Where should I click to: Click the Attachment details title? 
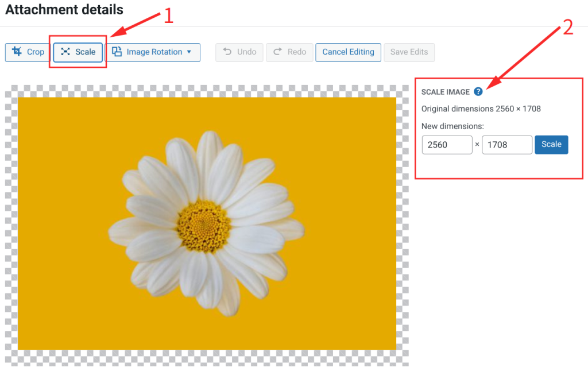(64, 10)
